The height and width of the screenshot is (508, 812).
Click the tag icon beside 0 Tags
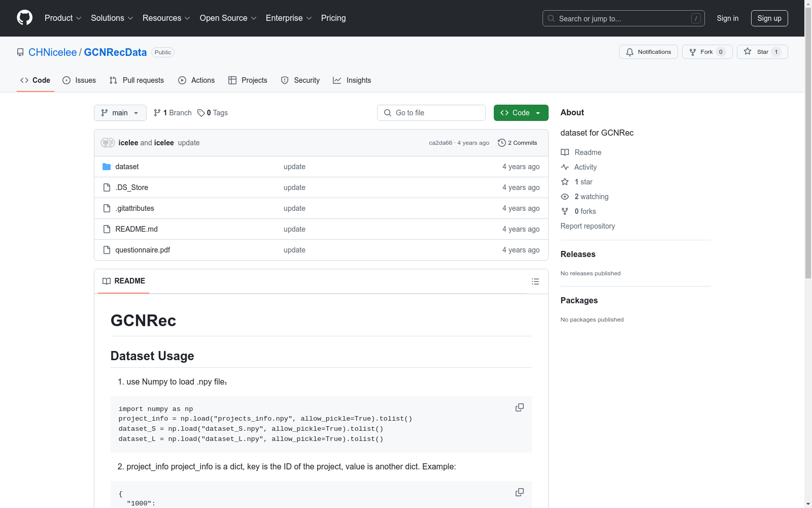tap(201, 113)
